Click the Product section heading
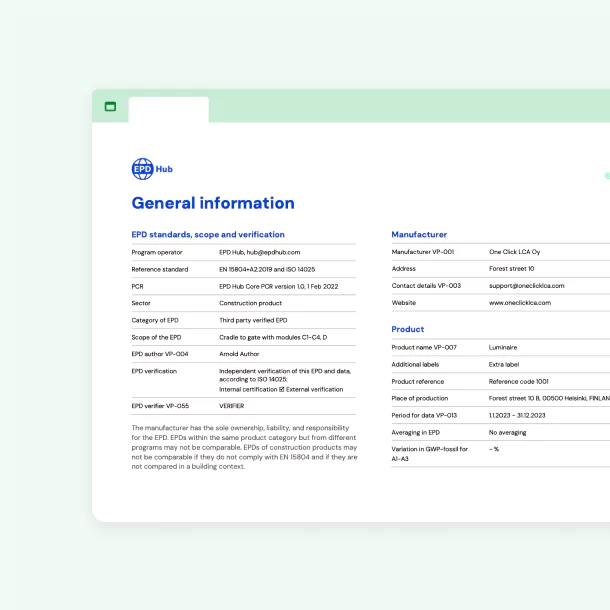This screenshot has height=610, width=610. point(407,329)
